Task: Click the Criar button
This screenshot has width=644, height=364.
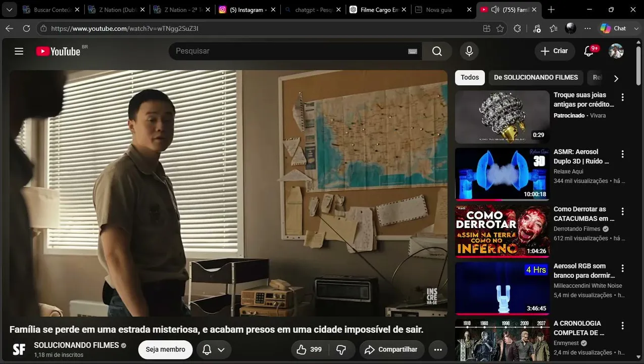Action: 554,51
